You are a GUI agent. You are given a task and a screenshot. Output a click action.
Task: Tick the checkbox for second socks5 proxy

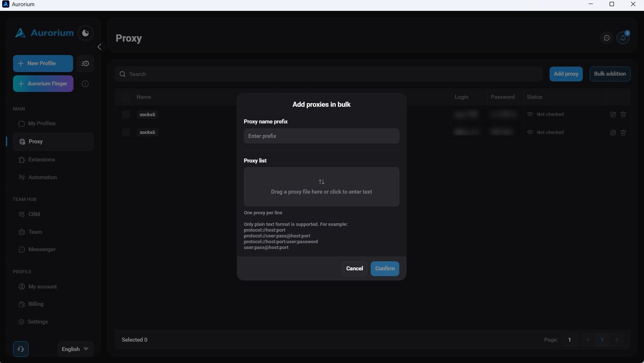pyautogui.click(x=126, y=132)
